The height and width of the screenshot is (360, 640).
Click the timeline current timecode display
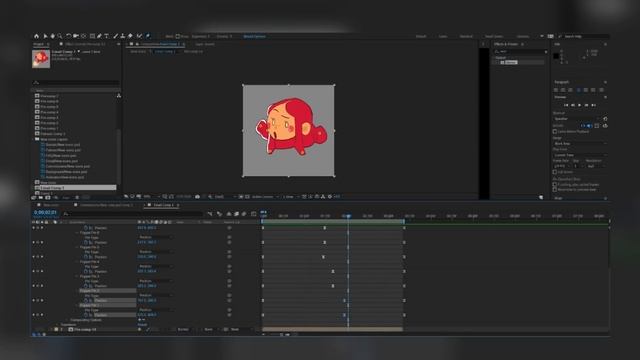tap(45, 213)
